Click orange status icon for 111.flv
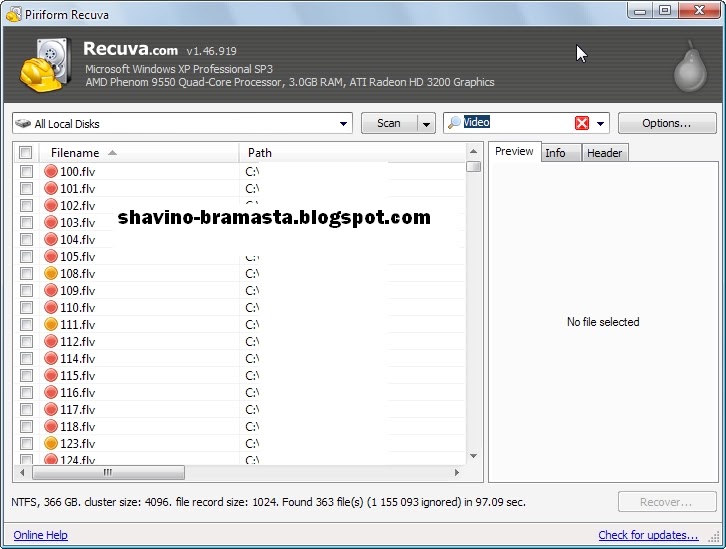Viewport: 726px width, 549px height. (50, 324)
